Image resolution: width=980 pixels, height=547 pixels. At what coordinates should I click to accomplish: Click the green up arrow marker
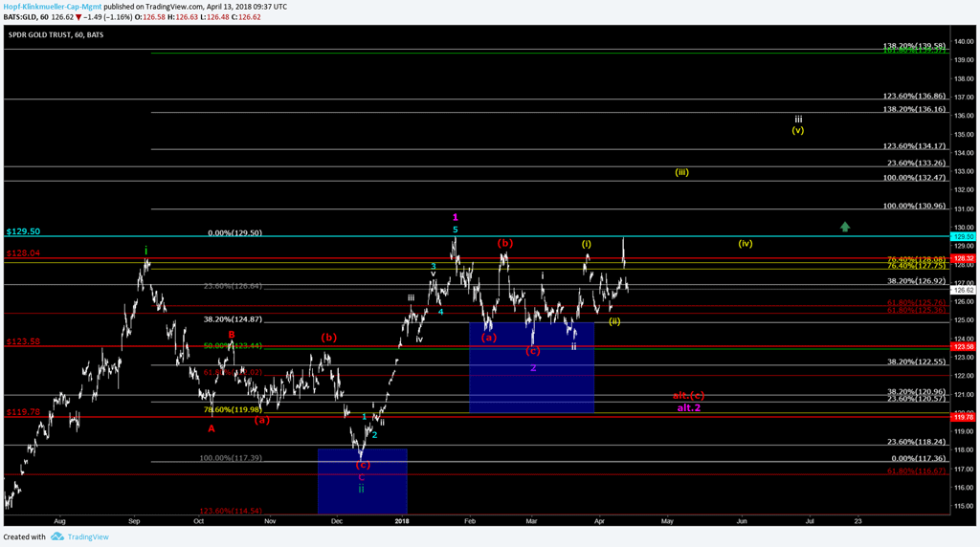coord(845,227)
